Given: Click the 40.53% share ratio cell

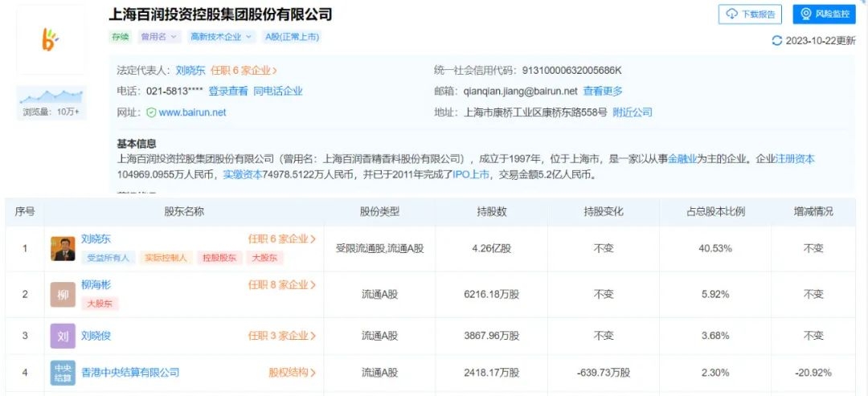Looking at the screenshot, I should point(715,248).
